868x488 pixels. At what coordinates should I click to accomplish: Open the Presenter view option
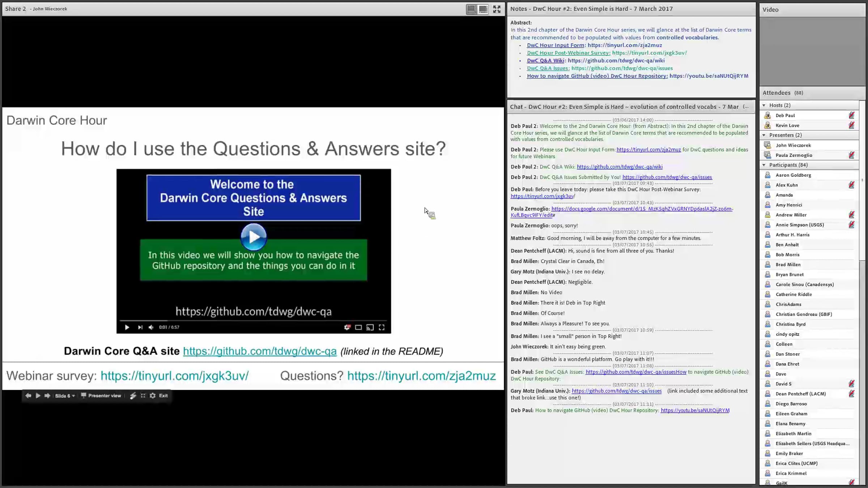point(101,395)
